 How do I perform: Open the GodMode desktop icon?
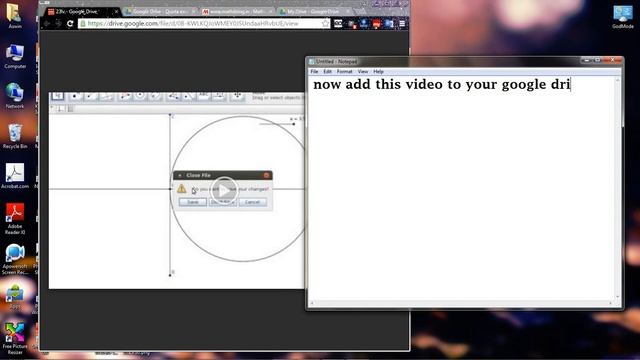622,17
